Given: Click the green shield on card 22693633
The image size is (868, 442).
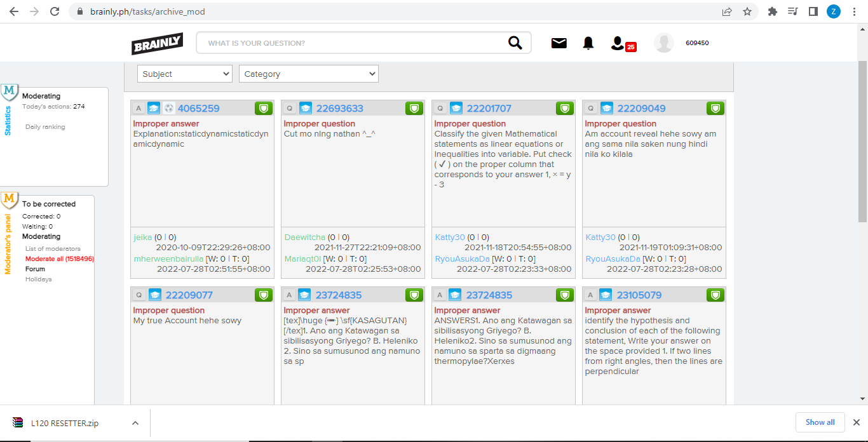Looking at the screenshot, I should 414,108.
